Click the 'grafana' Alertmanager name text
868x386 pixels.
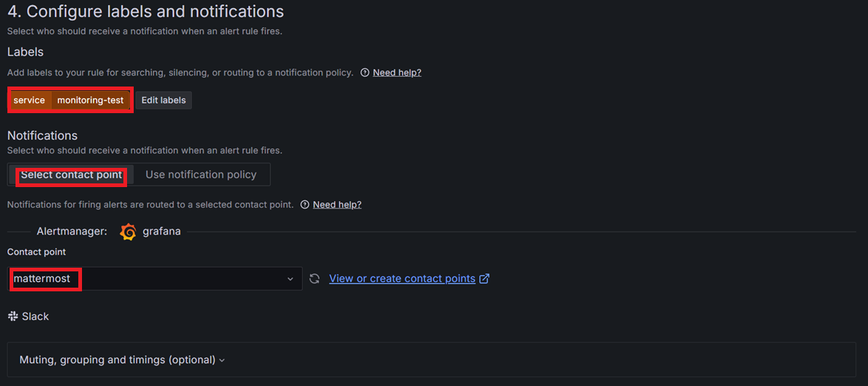[x=162, y=231]
